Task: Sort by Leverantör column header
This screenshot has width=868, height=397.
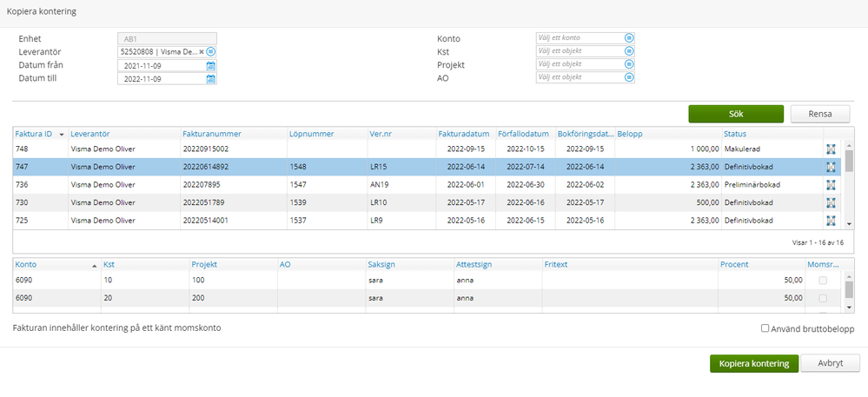Action: point(90,134)
